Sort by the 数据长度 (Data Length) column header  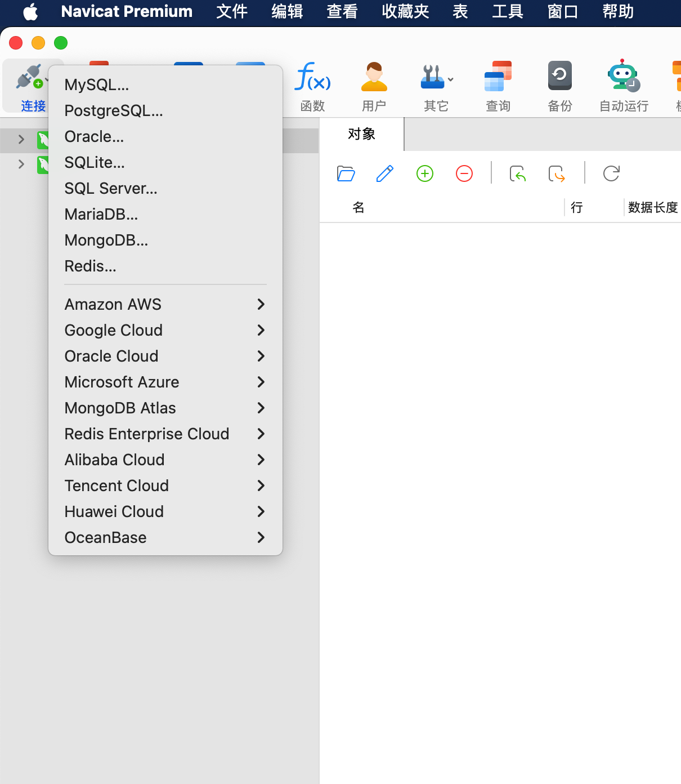click(653, 208)
